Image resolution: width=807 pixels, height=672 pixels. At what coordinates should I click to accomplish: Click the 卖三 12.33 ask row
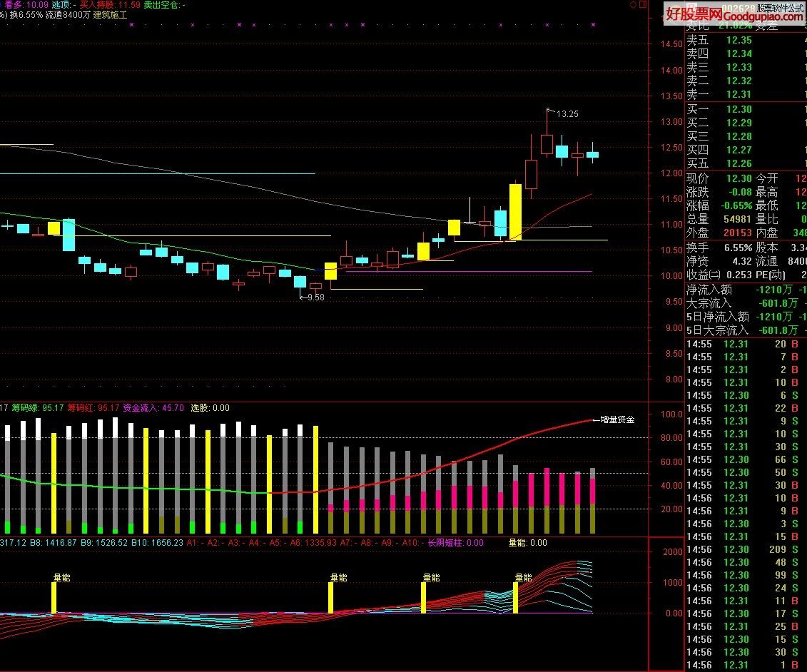click(x=746, y=67)
